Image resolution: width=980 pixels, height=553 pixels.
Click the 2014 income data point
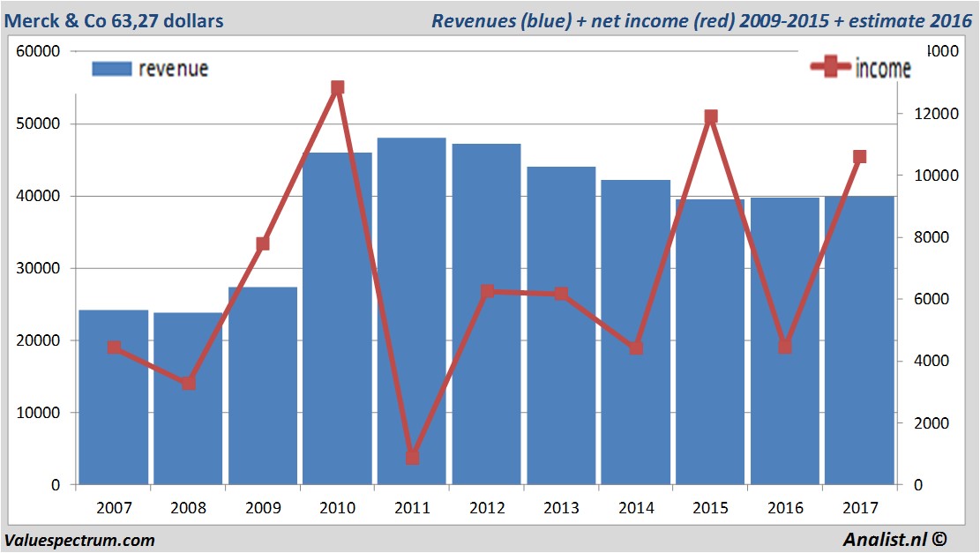(636, 348)
